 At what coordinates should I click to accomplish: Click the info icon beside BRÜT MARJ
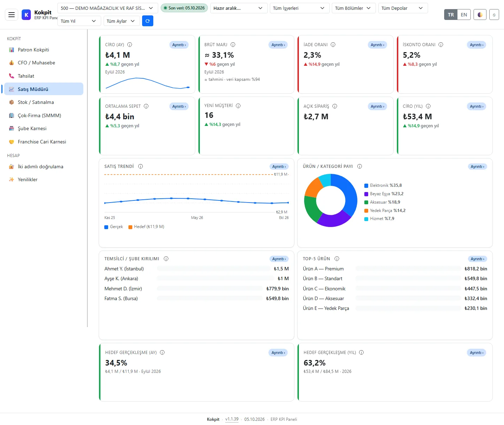tap(233, 45)
